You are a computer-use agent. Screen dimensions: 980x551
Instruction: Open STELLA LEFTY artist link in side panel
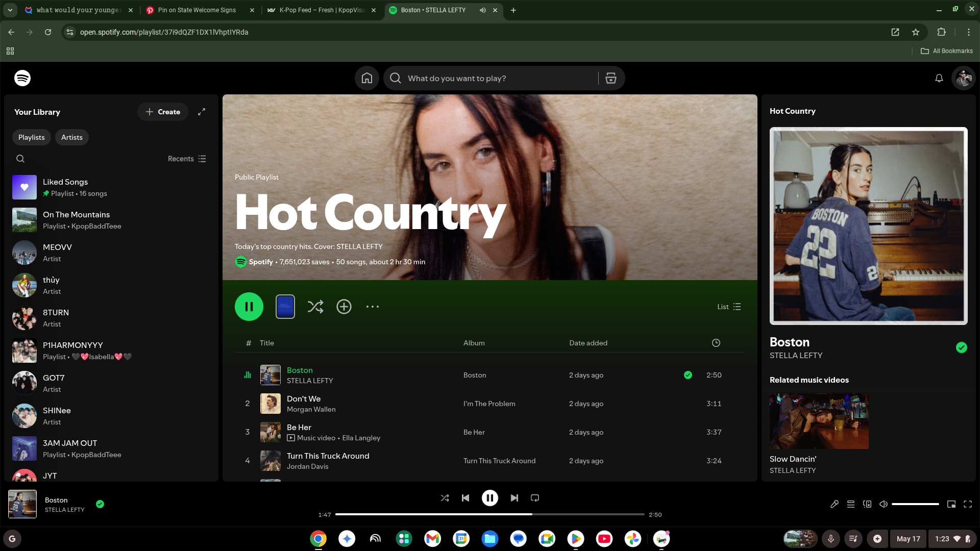click(x=796, y=356)
